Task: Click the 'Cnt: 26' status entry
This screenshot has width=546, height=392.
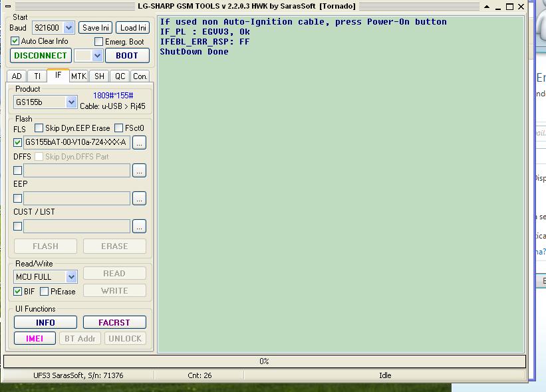Action: coord(200,375)
